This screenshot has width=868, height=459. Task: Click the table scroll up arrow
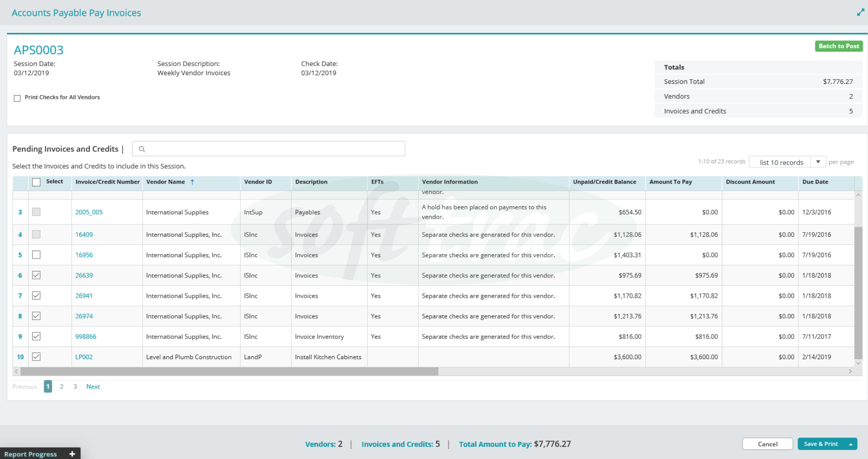click(858, 195)
